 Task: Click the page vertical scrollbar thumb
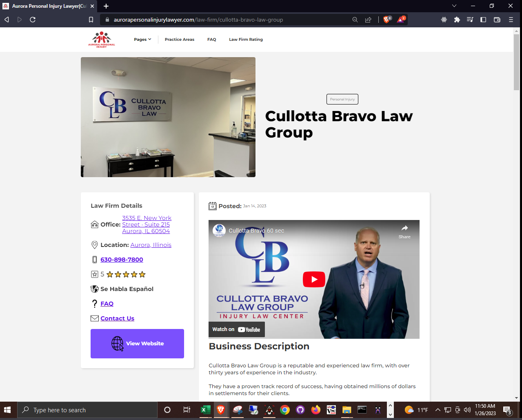[517, 62]
